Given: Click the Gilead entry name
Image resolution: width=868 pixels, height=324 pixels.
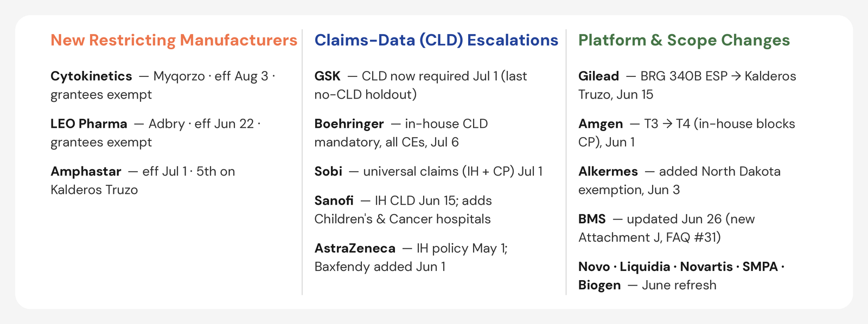Looking at the screenshot, I should coord(598,76).
